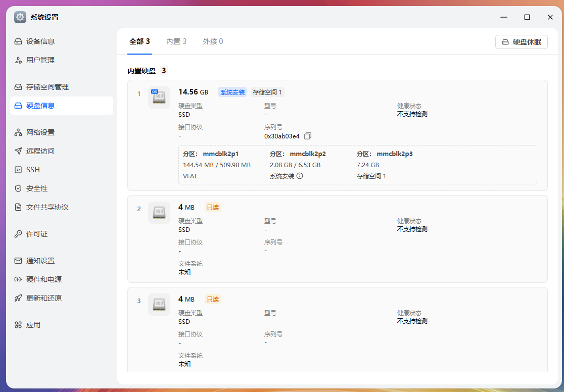
Task: Switch to the 内置 tab
Action: coord(176,41)
